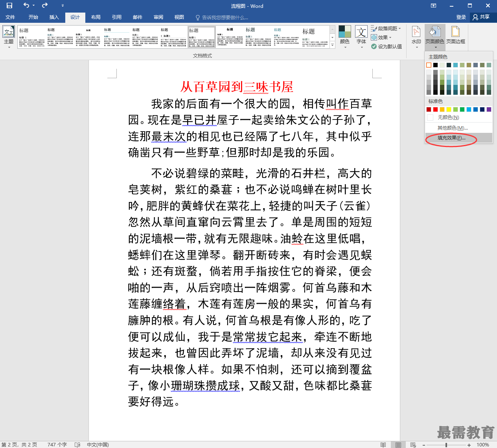The height and width of the screenshot is (448, 497).
Task: Click zoom in plus button
Action: click(x=469, y=445)
